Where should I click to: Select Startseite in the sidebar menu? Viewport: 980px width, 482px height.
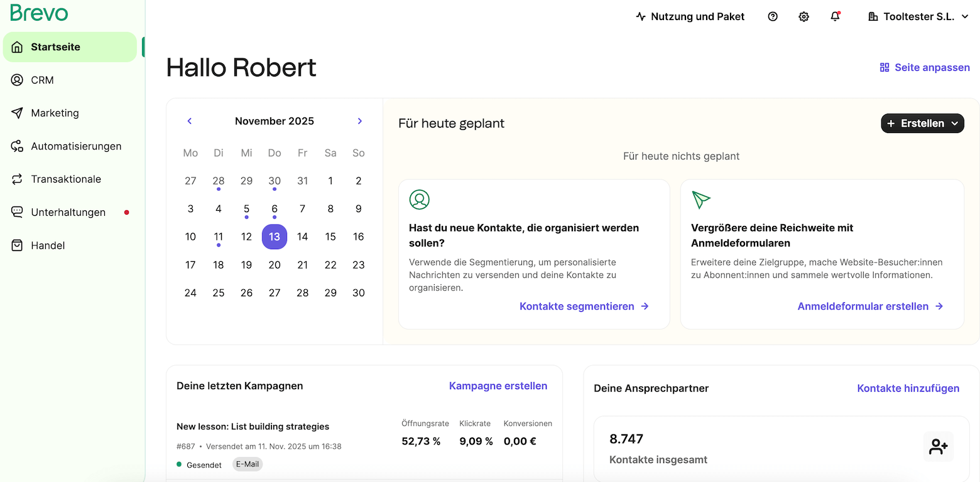pos(56,46)
